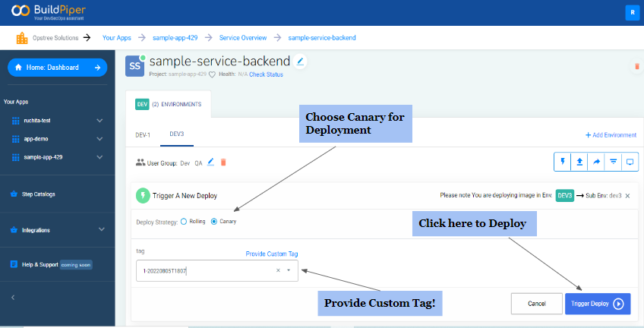
Task: Favorite the project with the heart icon
Action: (x=212, y=74)
